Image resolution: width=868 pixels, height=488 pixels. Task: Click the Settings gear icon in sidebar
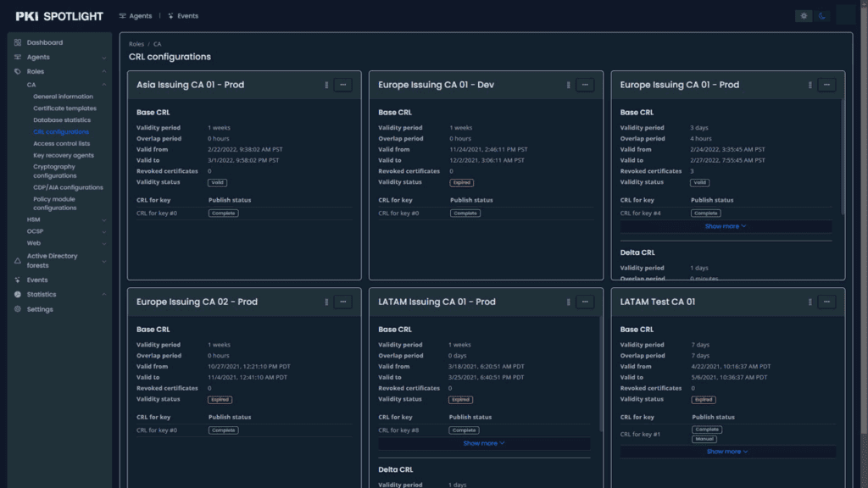[x=18, y=309]
